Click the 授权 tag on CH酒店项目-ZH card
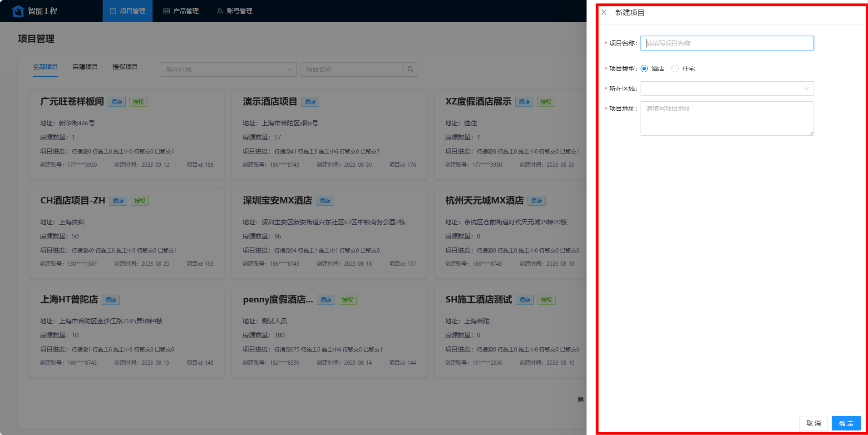Viewport: 868px width, 435px height. coord(140,201)
